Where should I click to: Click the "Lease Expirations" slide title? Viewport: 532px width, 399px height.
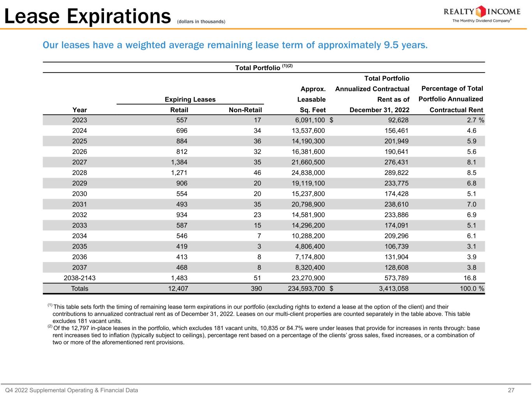click(88, 16)
